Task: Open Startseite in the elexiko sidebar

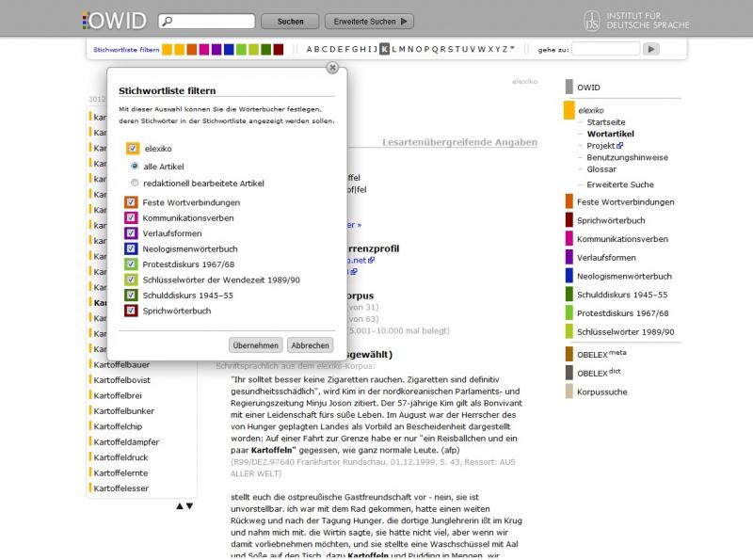Action: click(606, 122)
